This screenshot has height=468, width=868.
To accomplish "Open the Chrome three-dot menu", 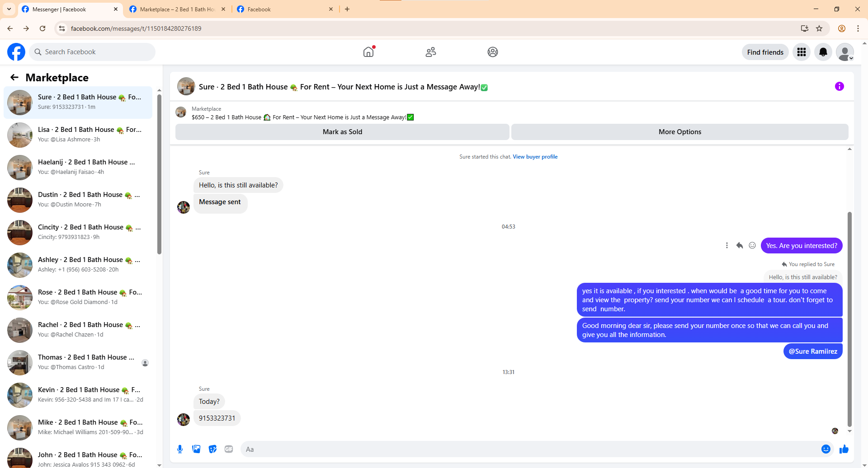I will point(858,28).
